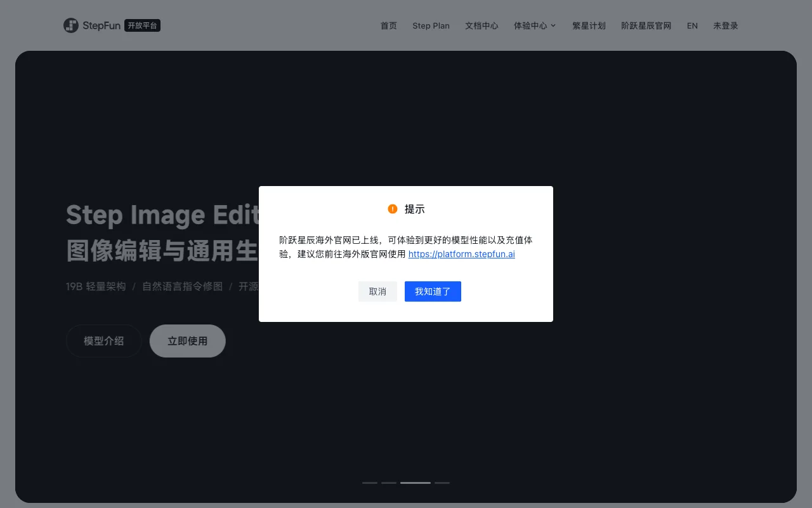Confirm with 我知道了 button

[433, 291]
